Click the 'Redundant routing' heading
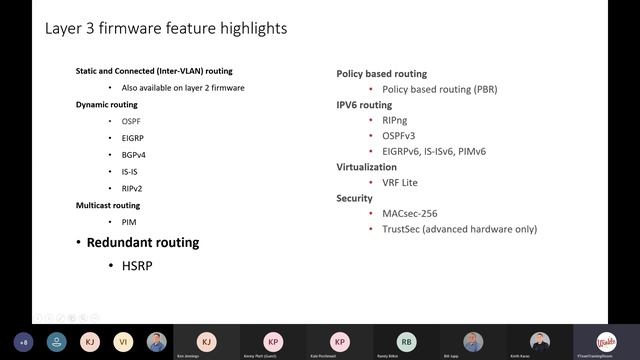The height and width of the screenshot is (360, 640). coord(143,242)
